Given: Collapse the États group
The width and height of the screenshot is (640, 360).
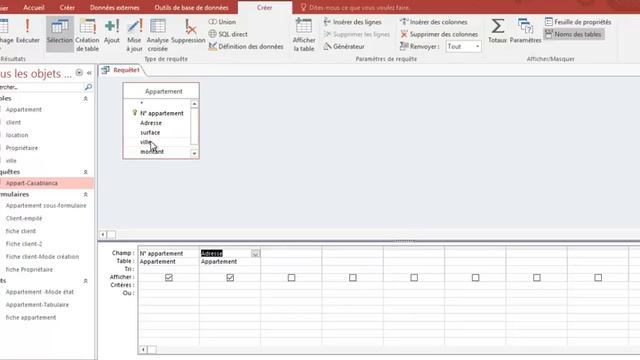Looking at the screenshot, I should coord(86,281).
